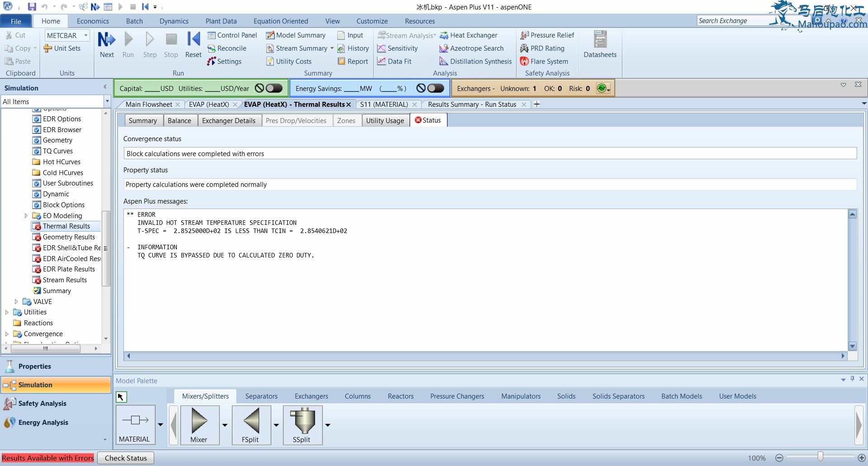
Task: Expand the EO Modeling tree node
Action: pos(26,216)
